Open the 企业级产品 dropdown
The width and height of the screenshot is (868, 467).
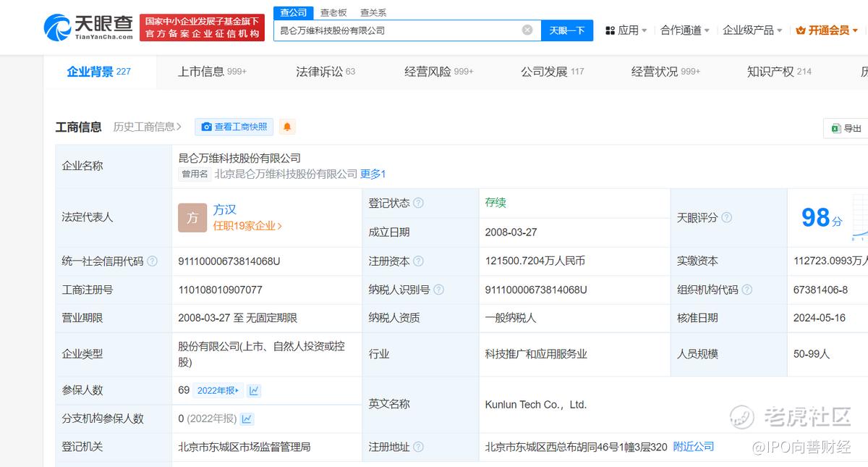click(x=752, y=30)
